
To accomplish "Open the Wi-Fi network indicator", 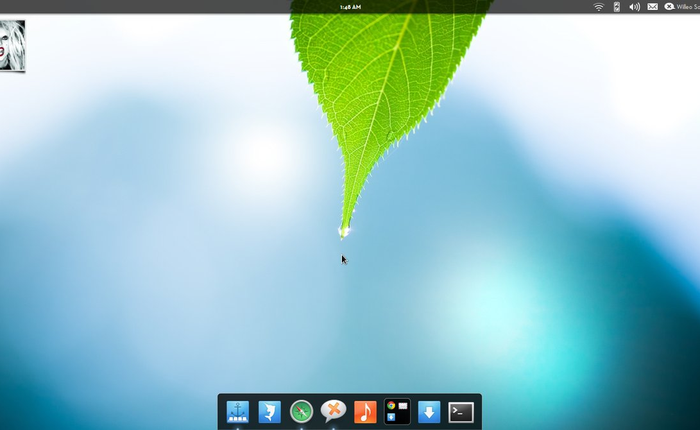I will coord(599,7).
